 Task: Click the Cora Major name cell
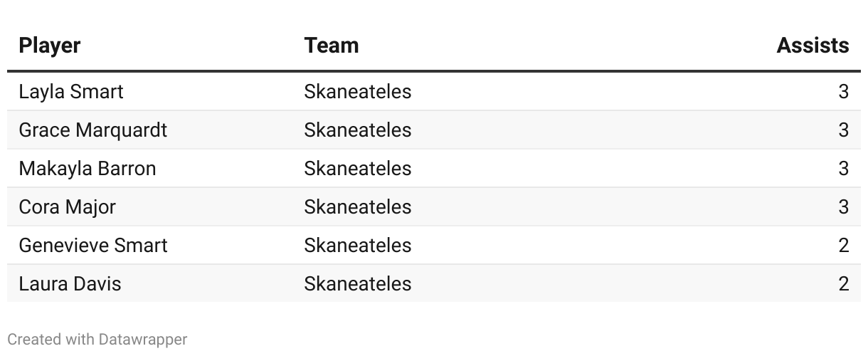tap(68, 207)
